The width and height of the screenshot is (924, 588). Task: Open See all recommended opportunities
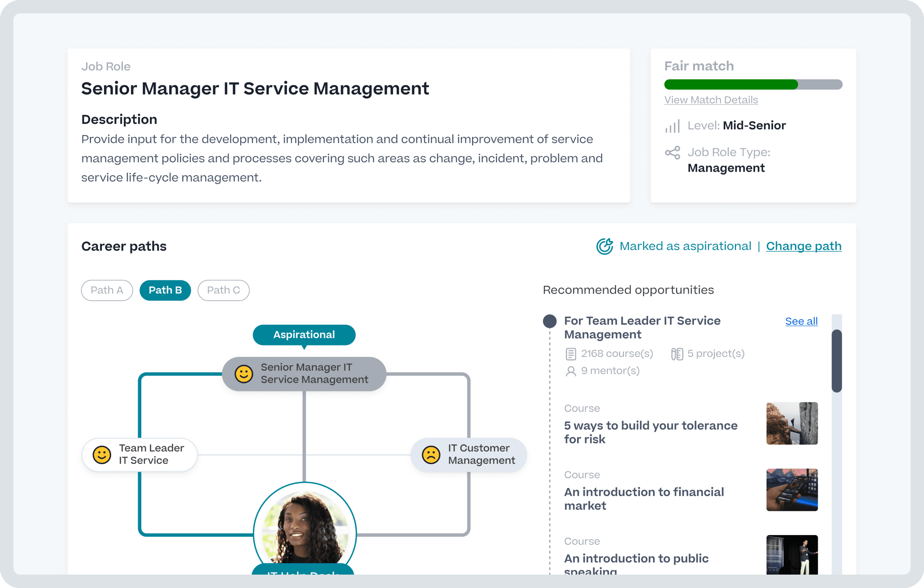click(x=801, y=322)
